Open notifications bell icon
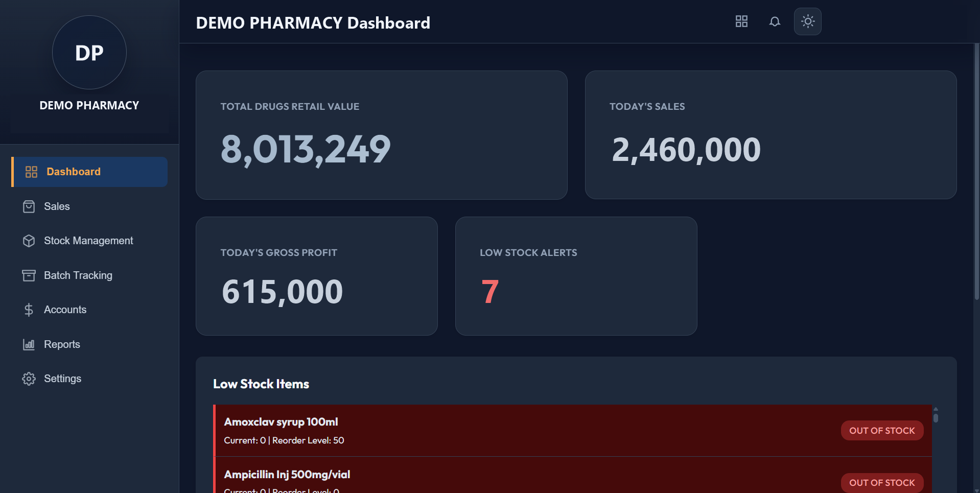 click(775, 21)
